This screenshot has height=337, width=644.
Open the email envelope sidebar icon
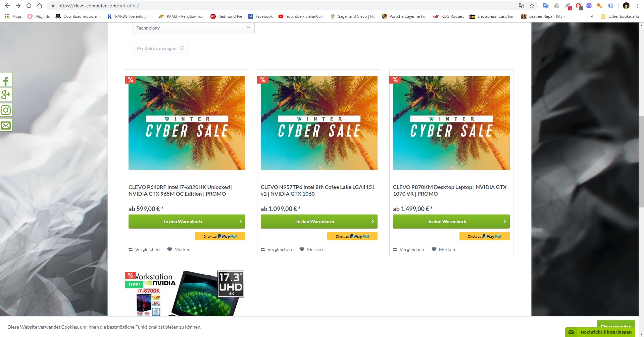coord(6,125)
